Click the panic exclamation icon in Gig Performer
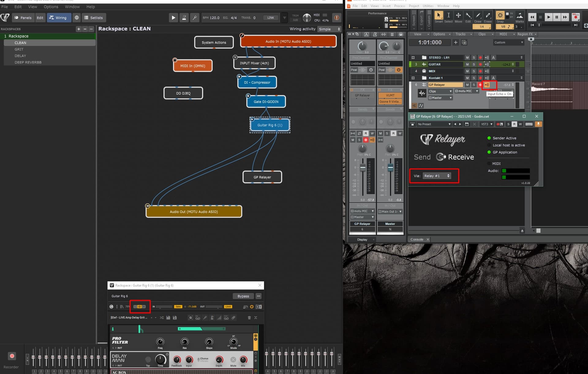The height and width of the screenshot is (374, 588). click(336, 18)
